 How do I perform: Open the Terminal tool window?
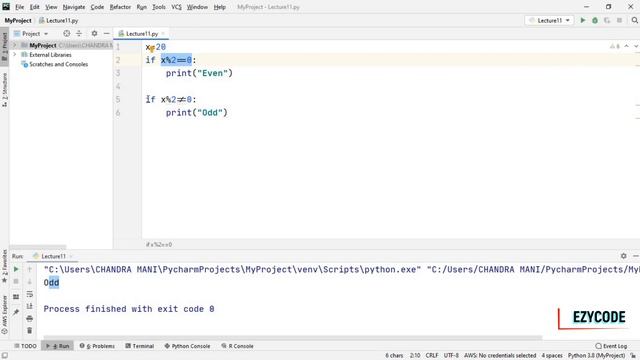(x=140, y=346)
